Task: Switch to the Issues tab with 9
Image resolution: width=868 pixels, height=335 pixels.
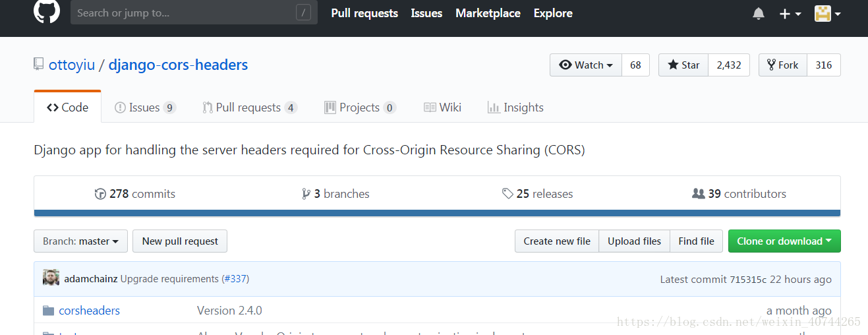Action: 145,107
